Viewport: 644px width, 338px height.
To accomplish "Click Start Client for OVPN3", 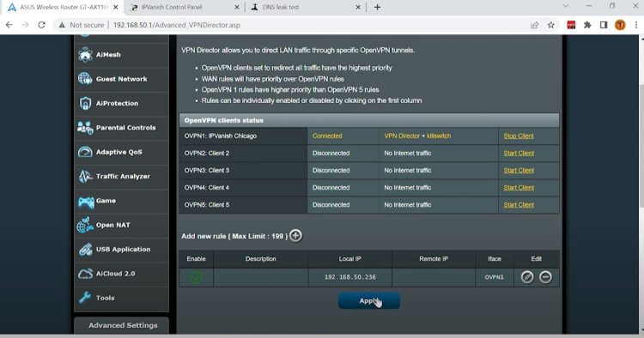I will [519, 170].
